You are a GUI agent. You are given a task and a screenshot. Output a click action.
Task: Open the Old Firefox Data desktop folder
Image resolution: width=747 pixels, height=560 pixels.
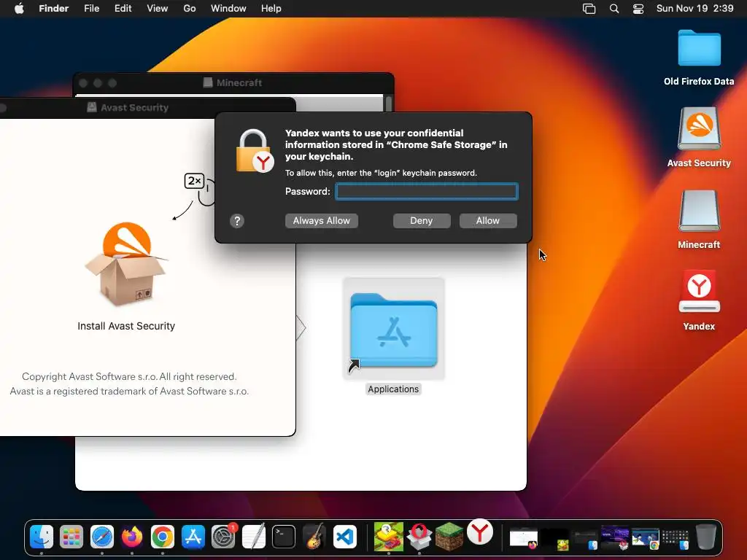click(699, 48)
